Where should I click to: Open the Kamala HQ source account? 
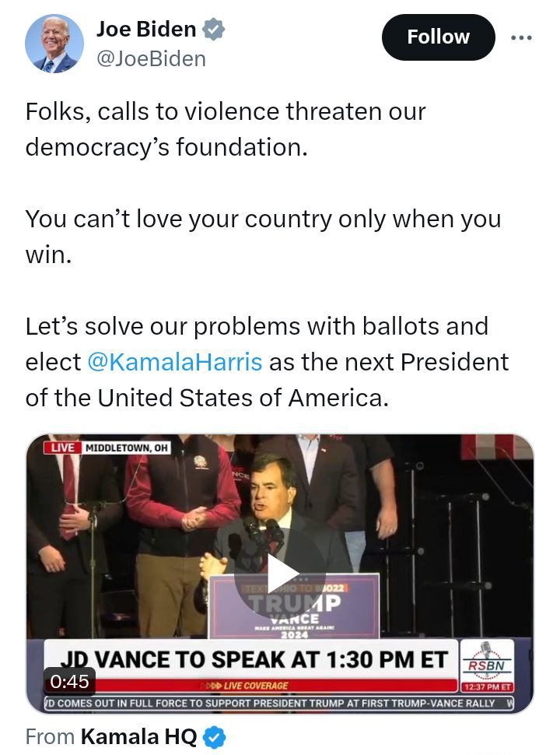pyautogui.click(x=138, y=736)
